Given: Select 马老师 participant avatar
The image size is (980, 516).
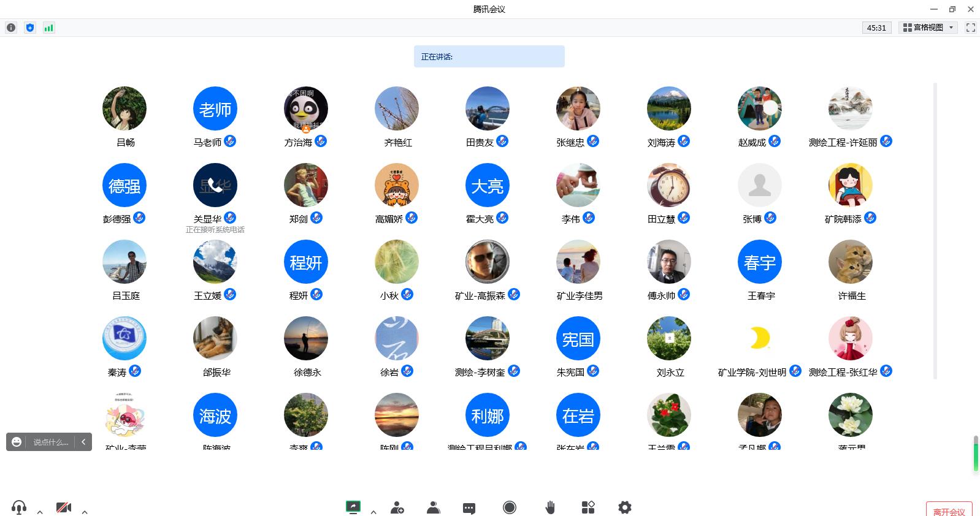Looking at the screenshot, I should [215, 108].
